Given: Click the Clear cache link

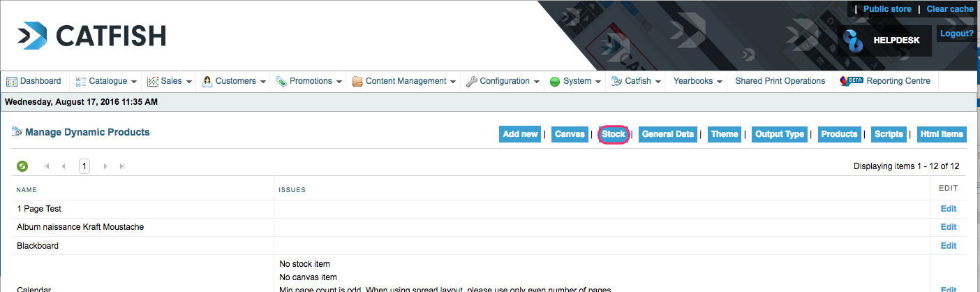Looking at the screenshot, I should [x=949, y=9].
